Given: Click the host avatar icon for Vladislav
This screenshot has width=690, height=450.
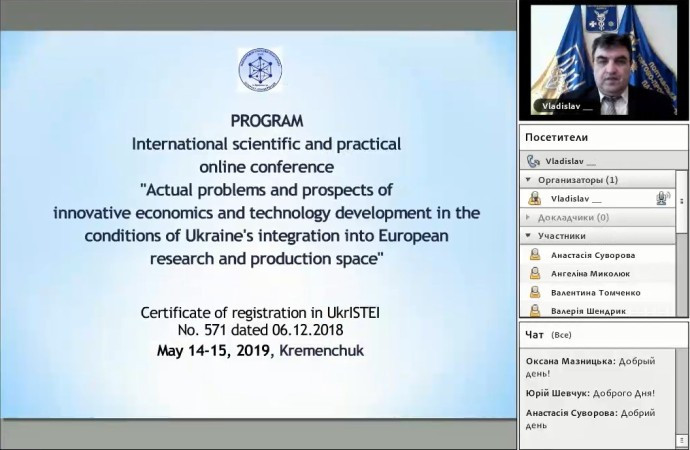Looking at the screenshot, I should [x=535, y=199].
